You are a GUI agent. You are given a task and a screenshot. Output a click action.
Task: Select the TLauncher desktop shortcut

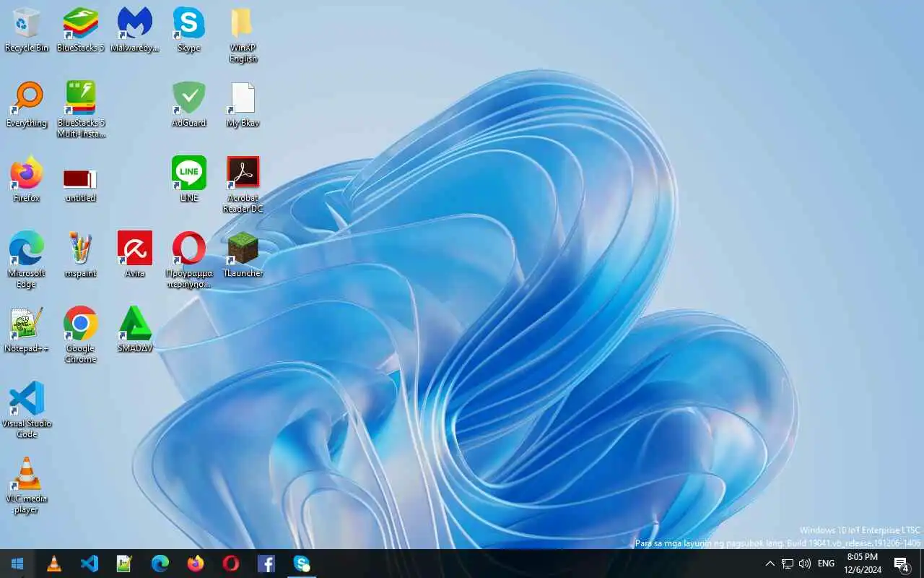tap(243, 255)
